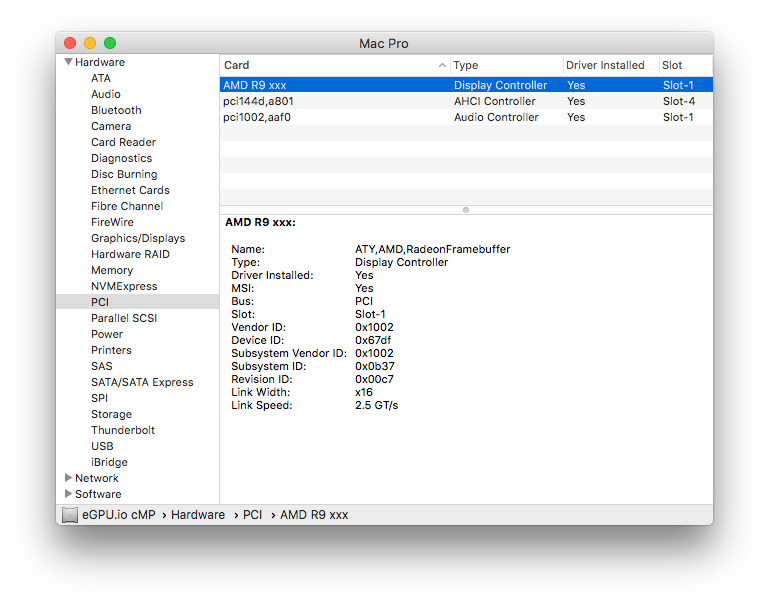Select Audio in the sidebar

(105, 94)
